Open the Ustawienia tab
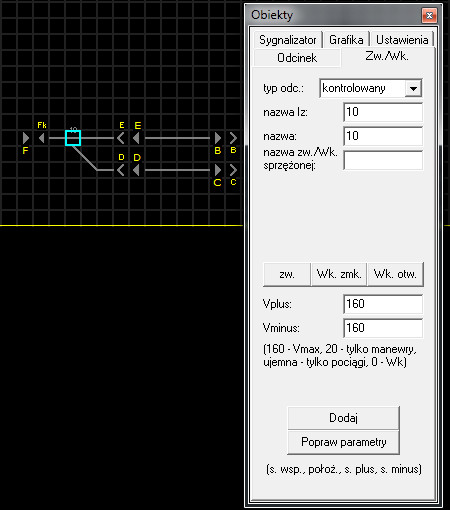This screenshot has width=450, height=510. 402,40
